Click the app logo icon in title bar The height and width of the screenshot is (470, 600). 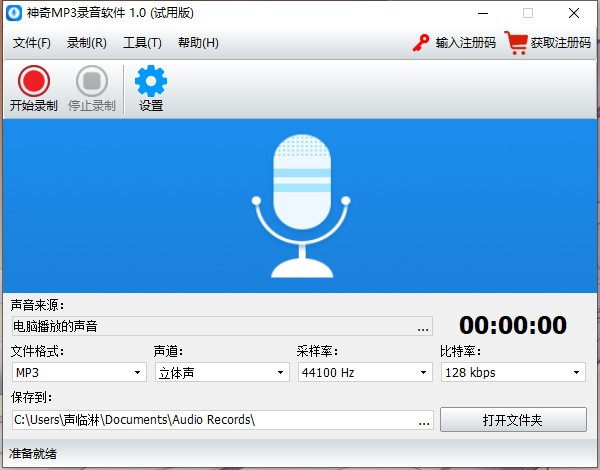[13, 13]
